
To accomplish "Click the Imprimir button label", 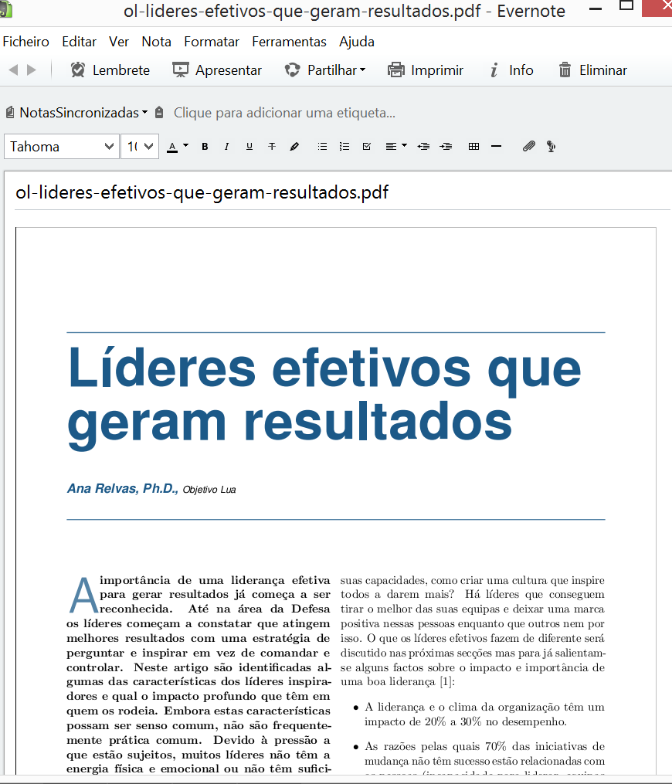I will point(437,70).
